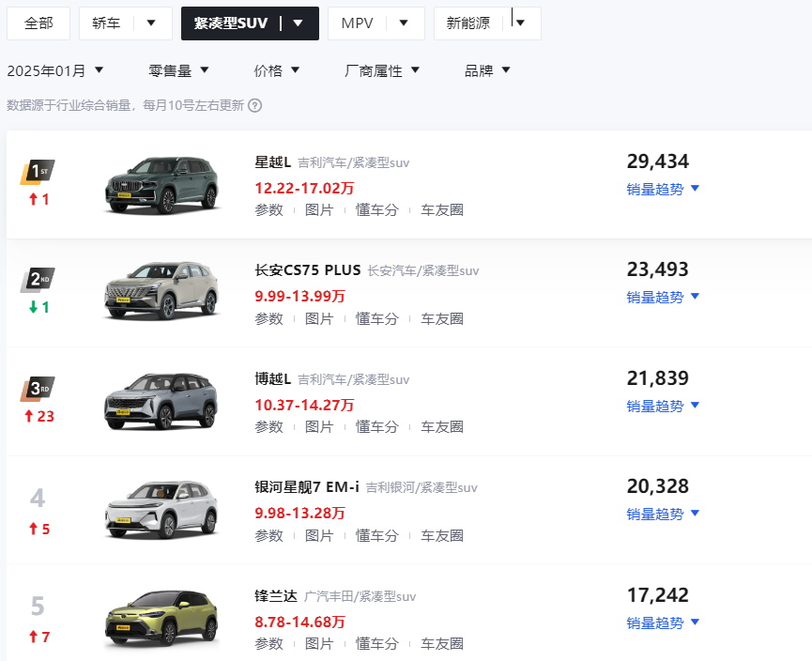Click the red up arrow for 银河星舰7 EM-i
Image resolution: width=812 pixels, height=661 pixels.
[33, 529]
